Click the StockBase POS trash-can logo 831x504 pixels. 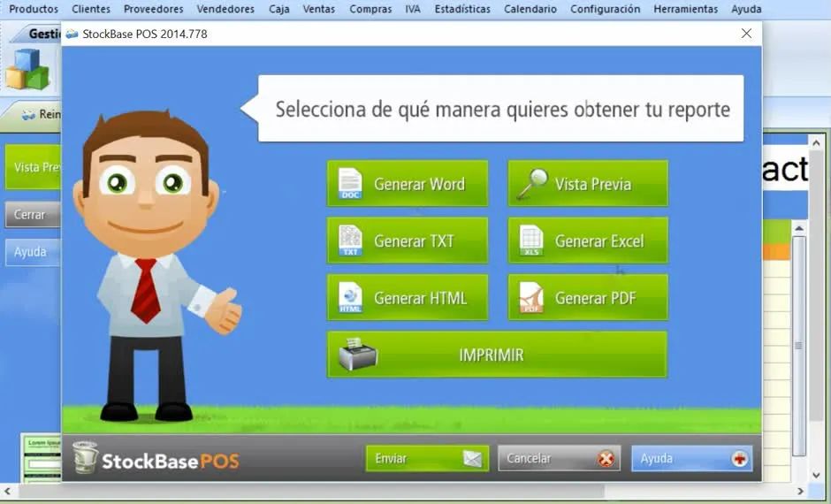click(86, 457)
